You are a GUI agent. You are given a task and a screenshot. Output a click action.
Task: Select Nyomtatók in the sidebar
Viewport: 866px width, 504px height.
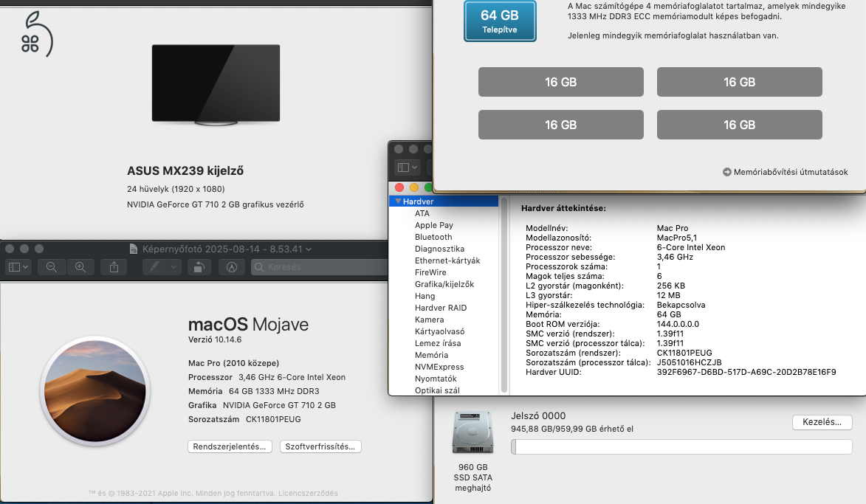click(x=436, y=379)
